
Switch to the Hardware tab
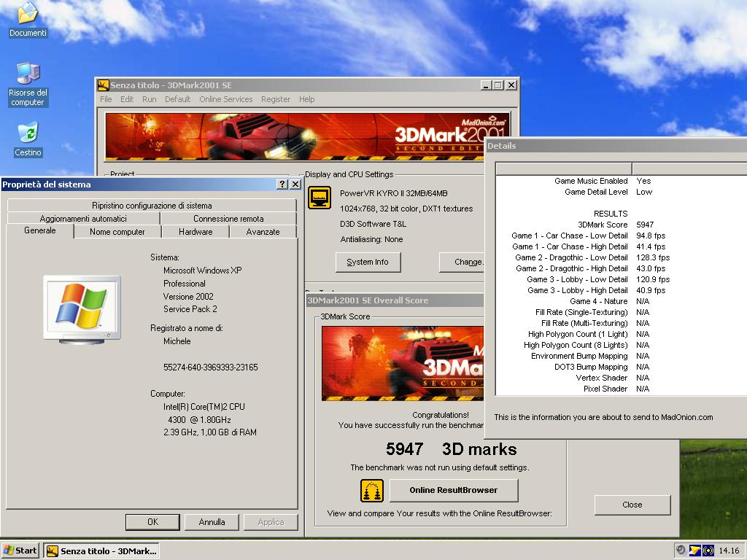tap(196, 232)
